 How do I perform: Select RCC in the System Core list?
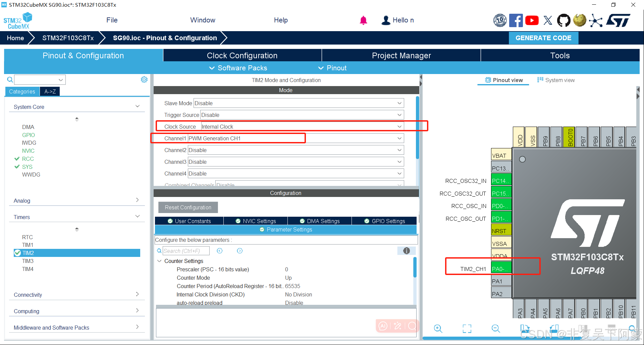[x=28, y=159]
